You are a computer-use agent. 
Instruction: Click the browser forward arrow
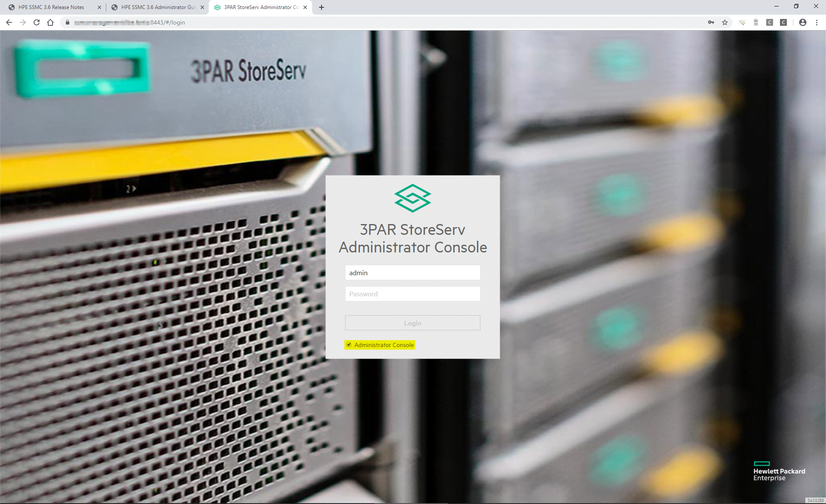click(23, 22)
